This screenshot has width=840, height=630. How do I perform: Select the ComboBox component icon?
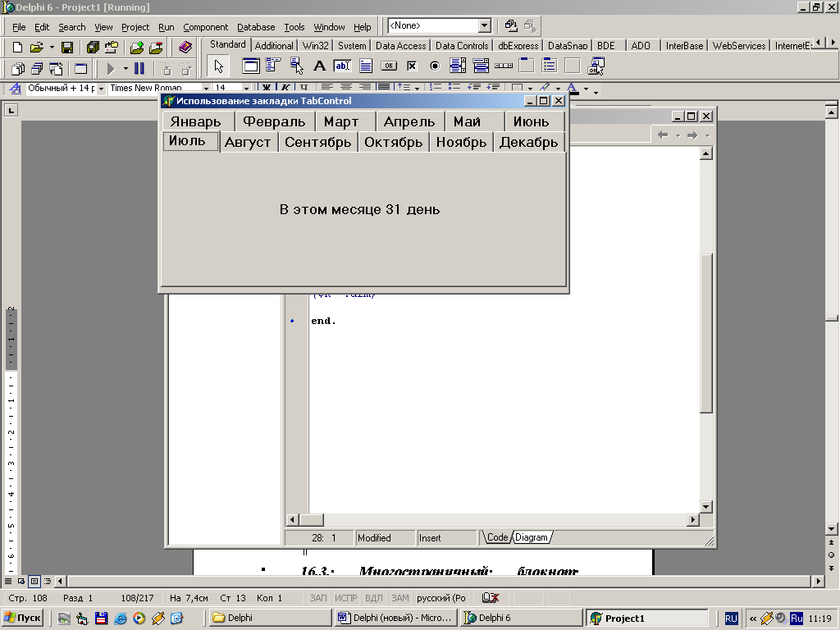(481, 66)
